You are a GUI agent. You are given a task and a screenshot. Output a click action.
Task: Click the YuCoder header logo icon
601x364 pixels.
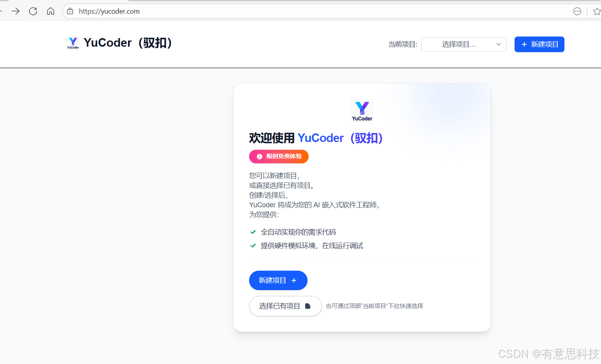(73, 43)
